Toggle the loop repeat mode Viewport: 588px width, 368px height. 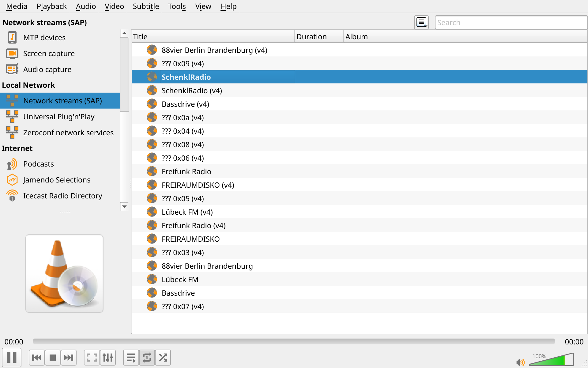click(147, 358)
